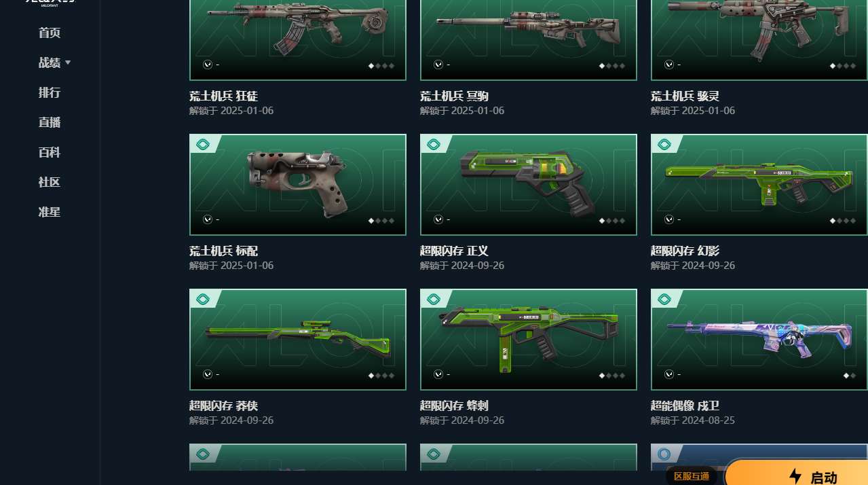Viewport: 868px width, 485px height.
Task: Click the badge icon on 超限闪存 正义 card
Action: pos(432,144)
